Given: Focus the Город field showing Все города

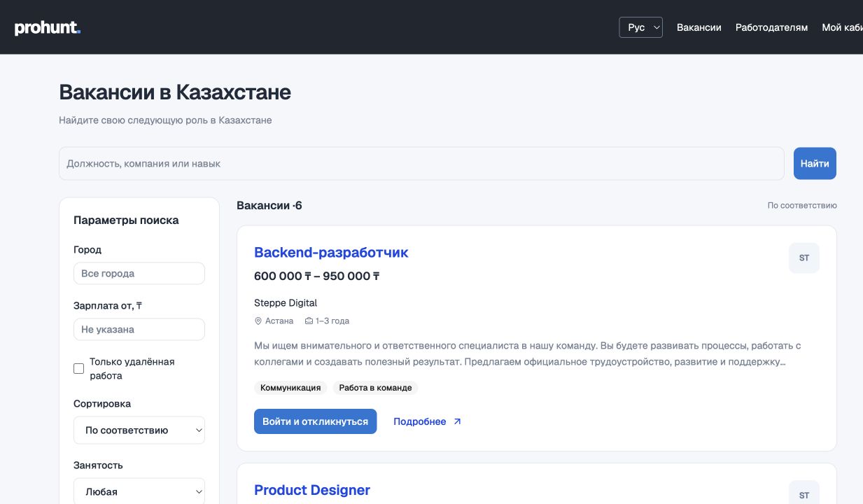Looking at the screenshot, I should click(139, 274).
